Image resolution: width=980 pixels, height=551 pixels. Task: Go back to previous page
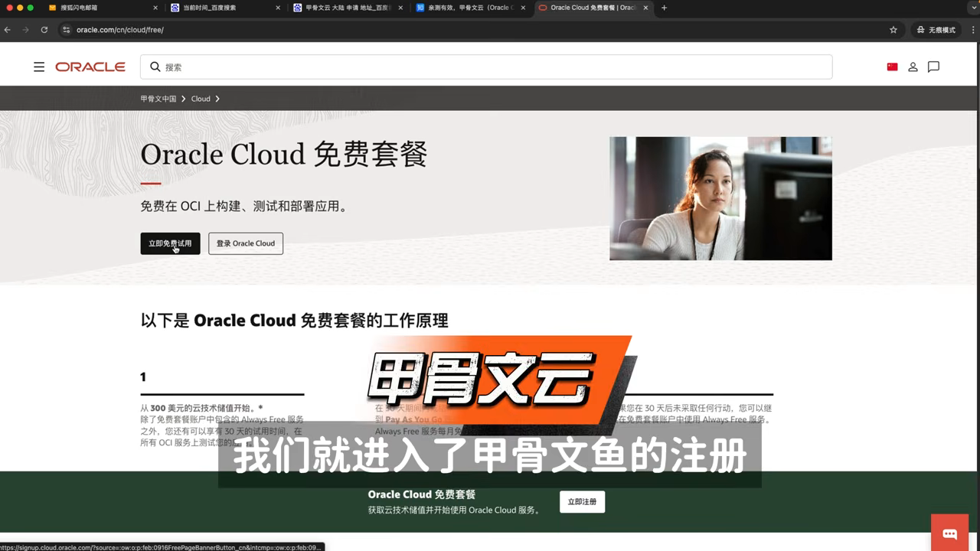point(8,30)
